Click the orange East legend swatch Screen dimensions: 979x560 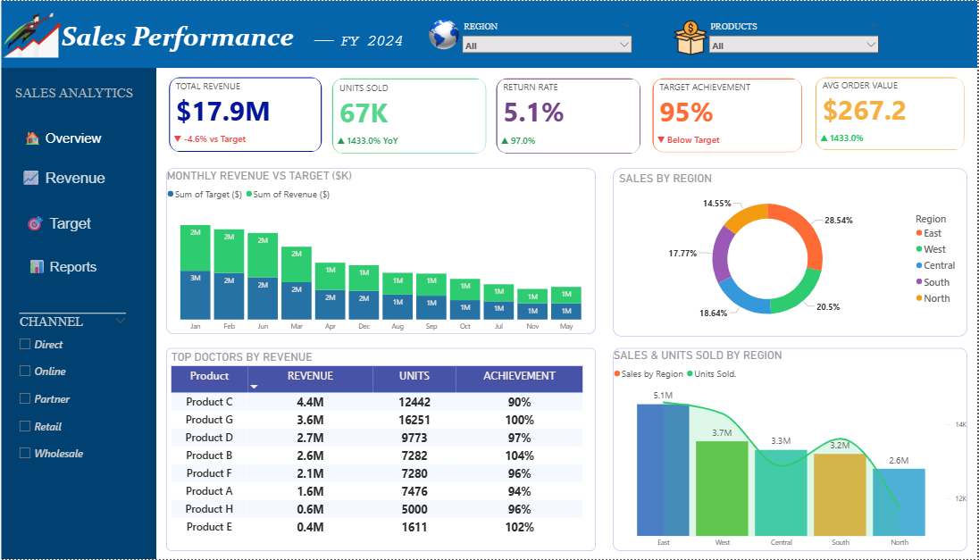(918, 233)
